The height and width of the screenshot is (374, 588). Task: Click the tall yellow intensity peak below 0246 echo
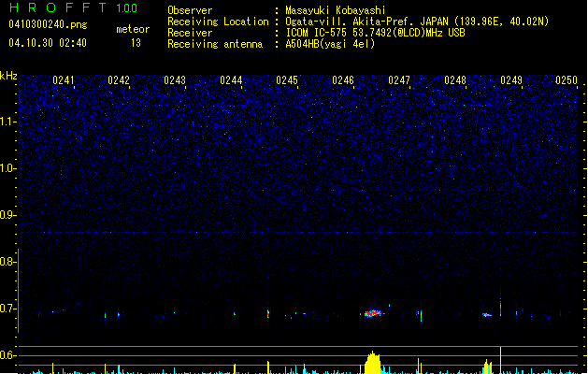pyautogui.click(x=373, y=363)
